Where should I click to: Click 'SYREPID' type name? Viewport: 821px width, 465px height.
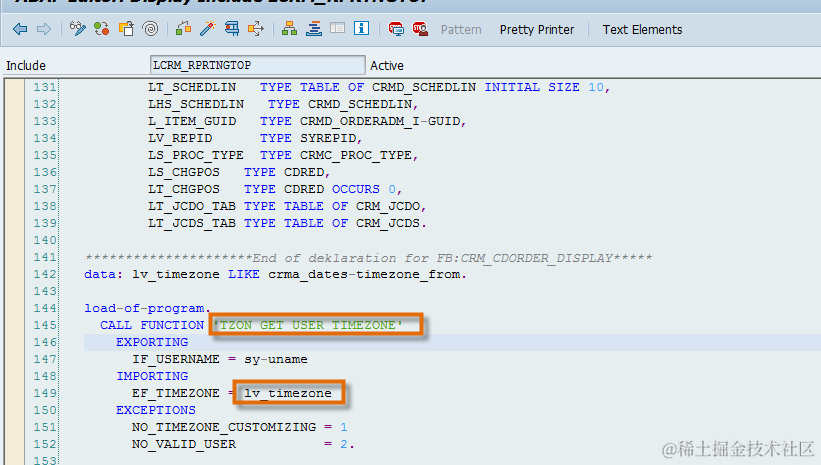tap(328, 138)
